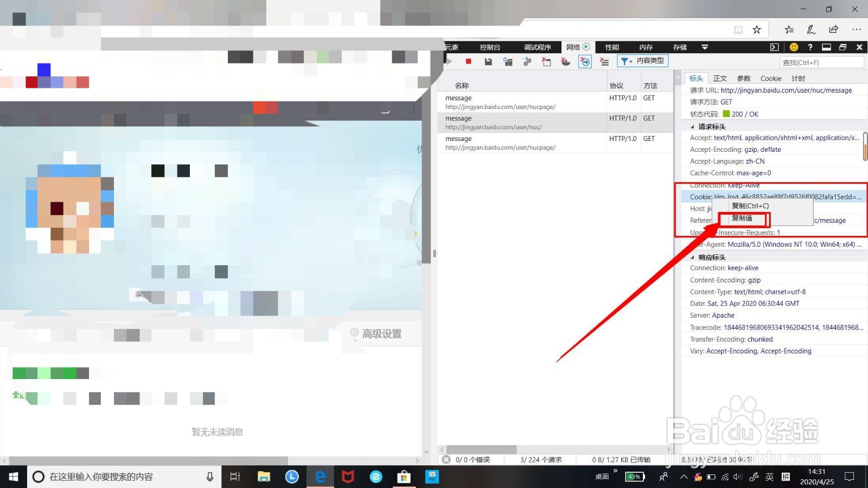Open the console drawer icon in DevTools
This screenshot has height=488, width=868.
coord(774,47)
